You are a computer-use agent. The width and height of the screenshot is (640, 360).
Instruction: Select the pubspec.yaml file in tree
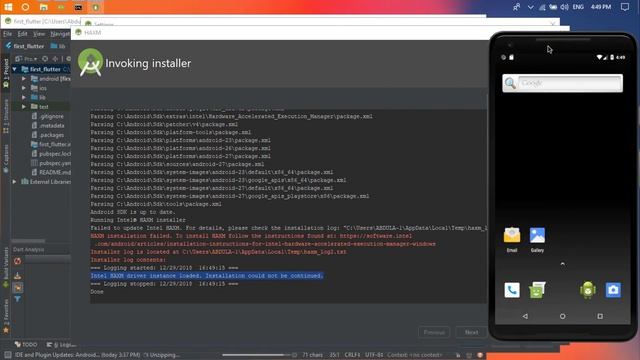tap(51, 163)
